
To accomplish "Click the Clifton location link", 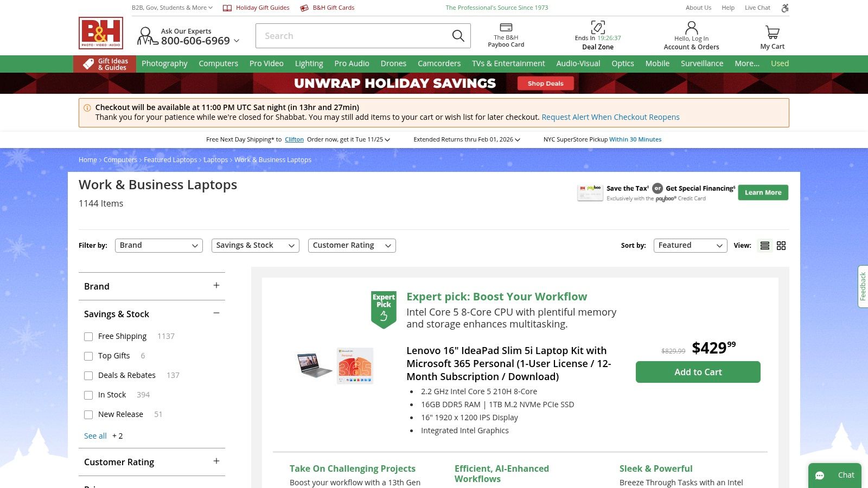I will point(294,139).
